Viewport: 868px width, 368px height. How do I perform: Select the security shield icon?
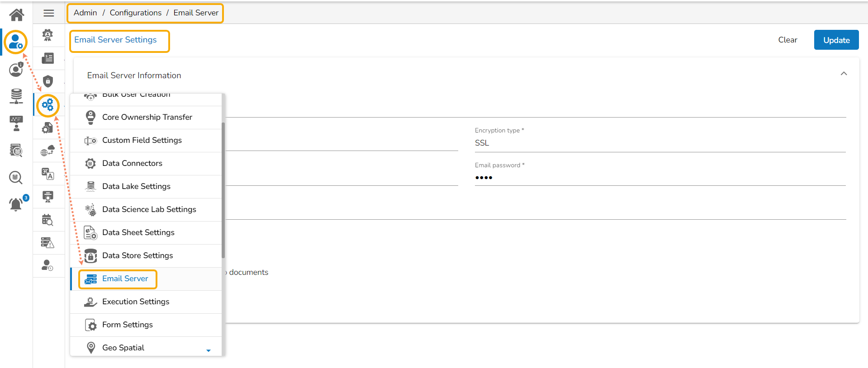48,81
